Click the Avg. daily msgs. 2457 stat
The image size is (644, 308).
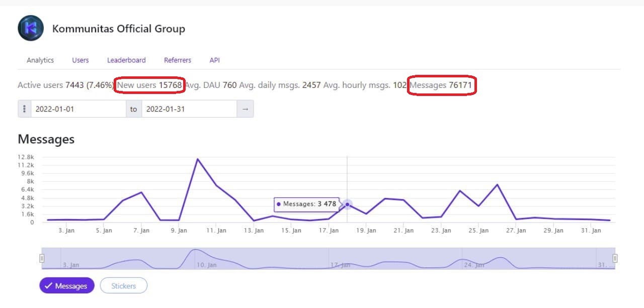coord(280,85)
